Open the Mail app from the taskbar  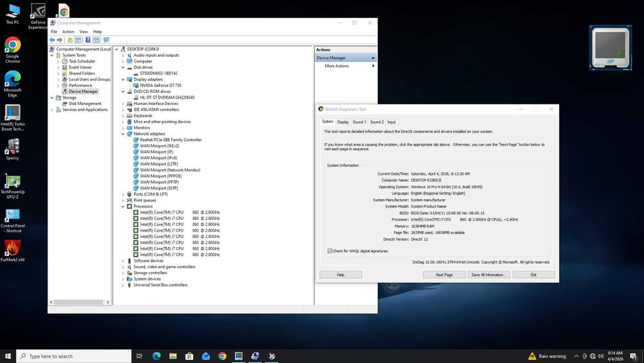point(206,356)
